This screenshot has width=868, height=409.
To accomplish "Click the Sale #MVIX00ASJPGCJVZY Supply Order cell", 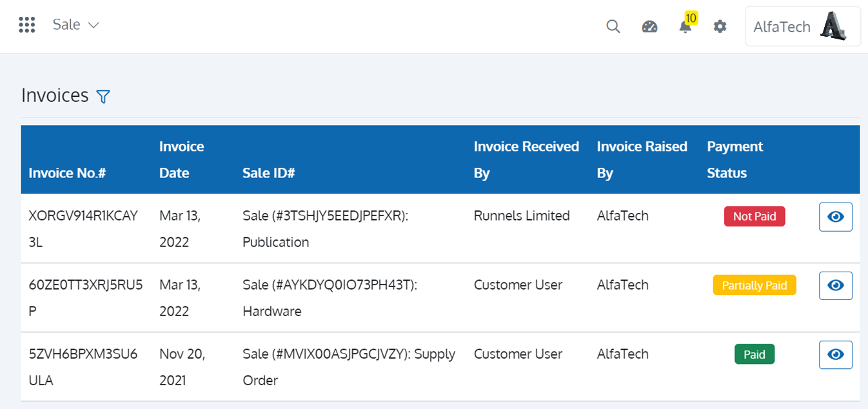I will point(349,367).
